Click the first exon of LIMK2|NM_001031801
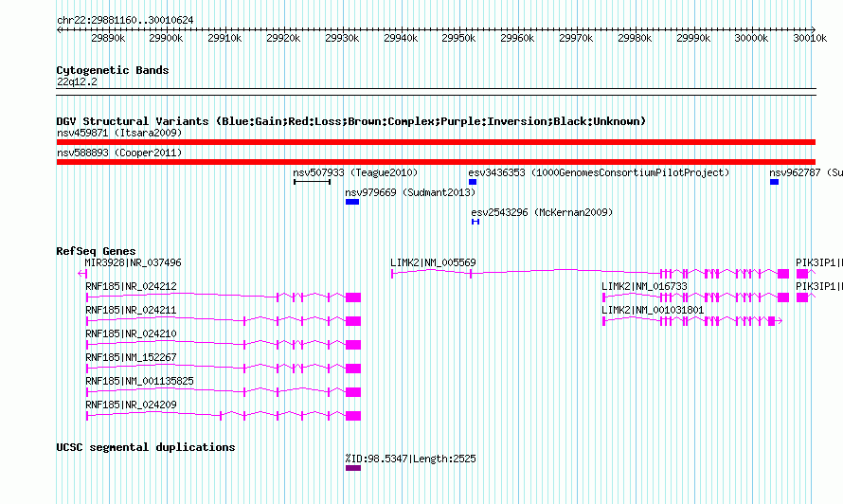Screen dimensions: 843x504 coord(603,321)
